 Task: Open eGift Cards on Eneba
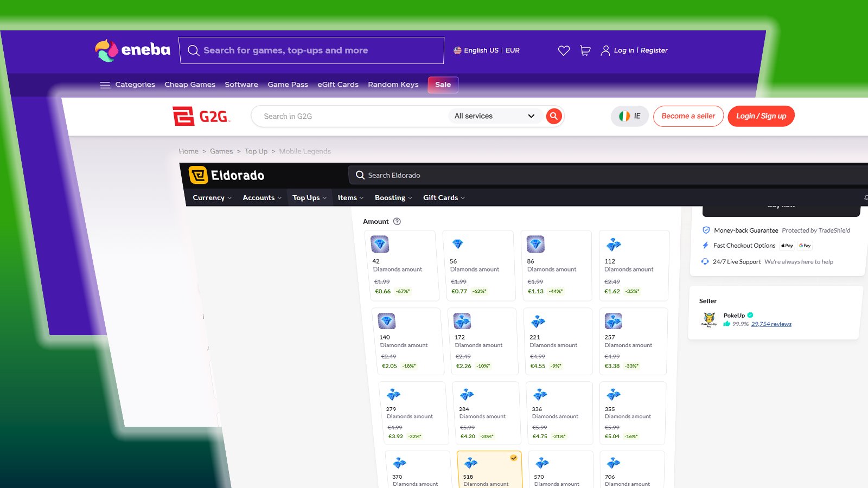pos(338,85)
